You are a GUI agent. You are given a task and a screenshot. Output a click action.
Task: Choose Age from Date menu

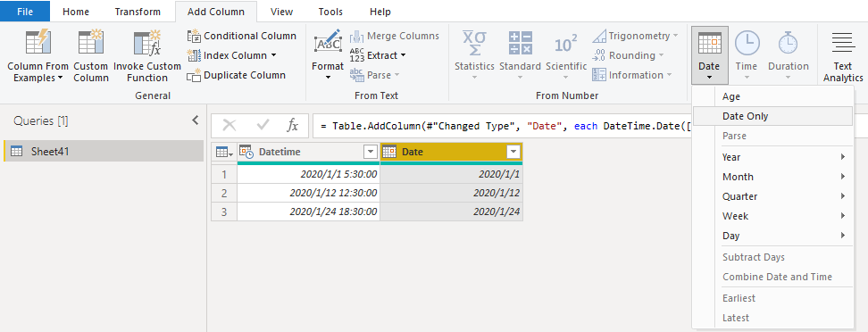tap(772, 96)
